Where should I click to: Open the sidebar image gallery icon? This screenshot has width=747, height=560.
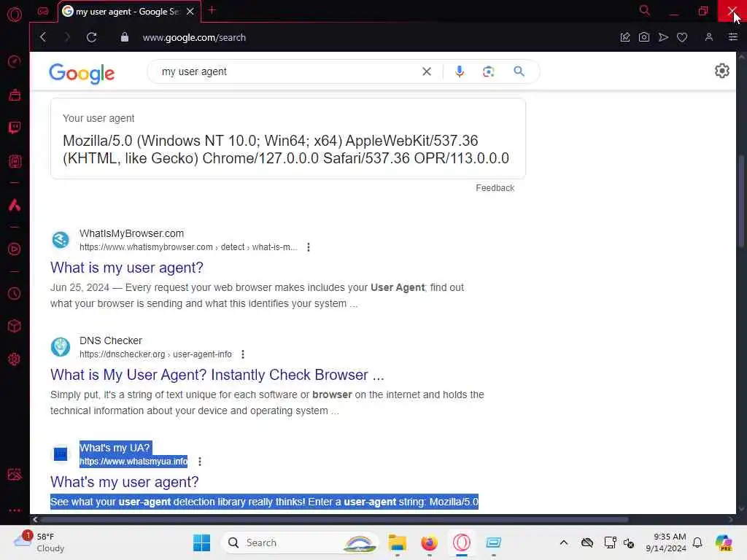(x=15, y=474)
